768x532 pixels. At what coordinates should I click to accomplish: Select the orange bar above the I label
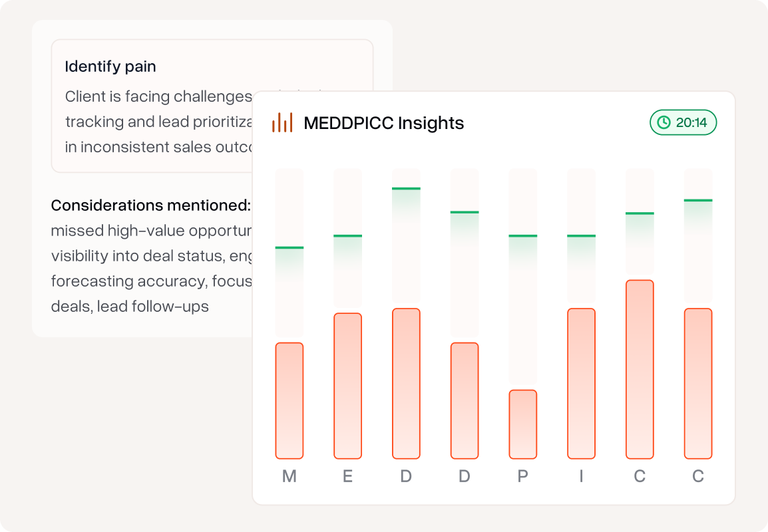(x=581, y=383)
